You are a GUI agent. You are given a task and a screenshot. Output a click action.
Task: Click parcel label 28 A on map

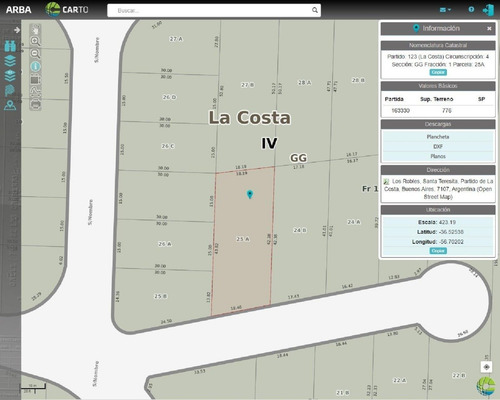304,82
